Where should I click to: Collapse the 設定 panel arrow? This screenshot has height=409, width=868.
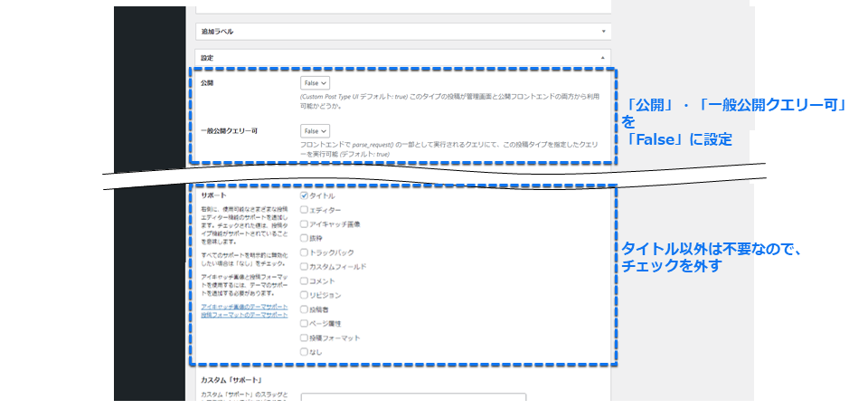(603, 57)
